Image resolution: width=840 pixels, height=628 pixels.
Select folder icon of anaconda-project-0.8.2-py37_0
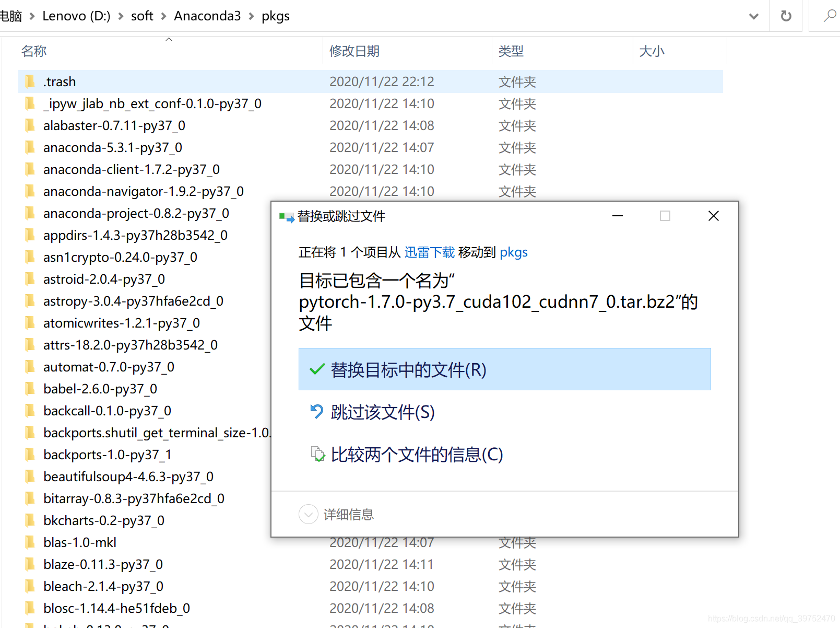click(30, 213)
